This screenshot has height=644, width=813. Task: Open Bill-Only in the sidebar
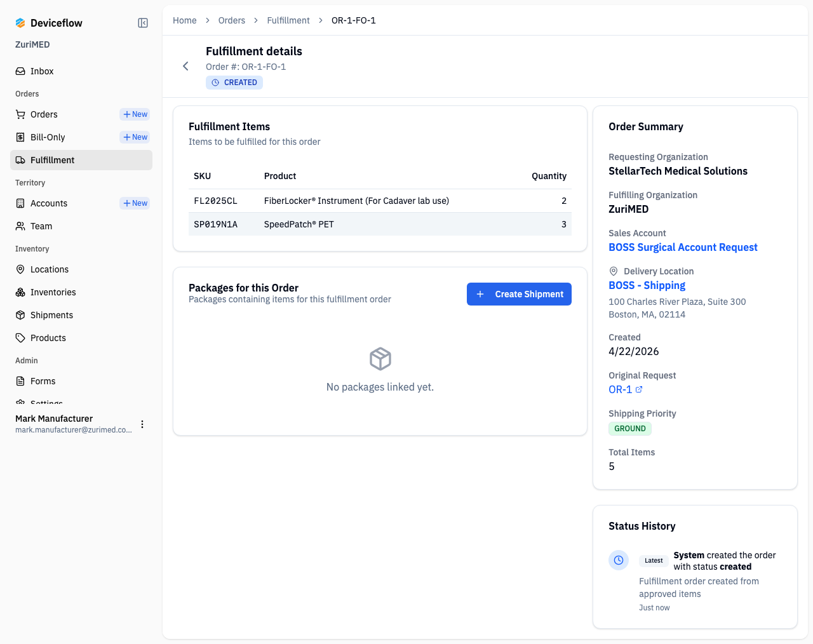[x=64, y=137]
